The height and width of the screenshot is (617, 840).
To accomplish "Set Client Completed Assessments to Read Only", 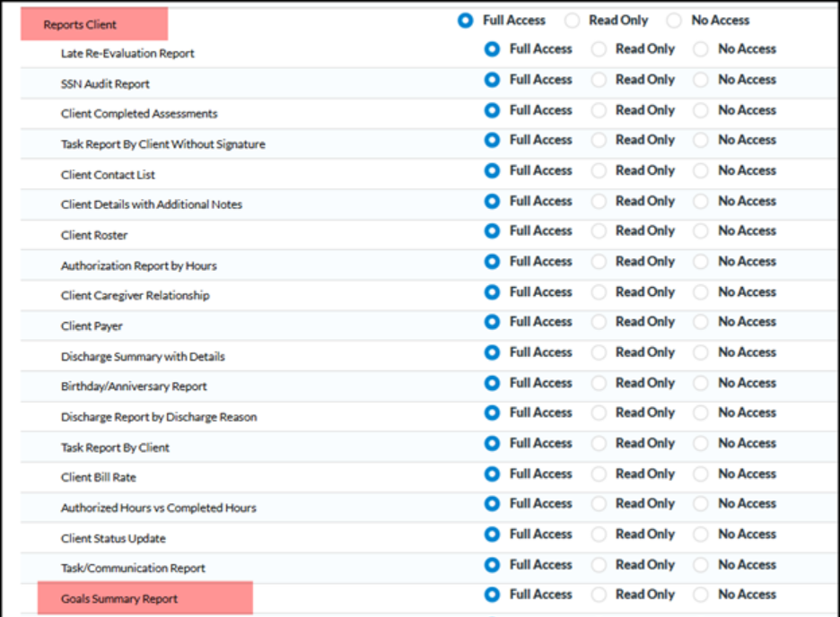I will click(598, 110).
